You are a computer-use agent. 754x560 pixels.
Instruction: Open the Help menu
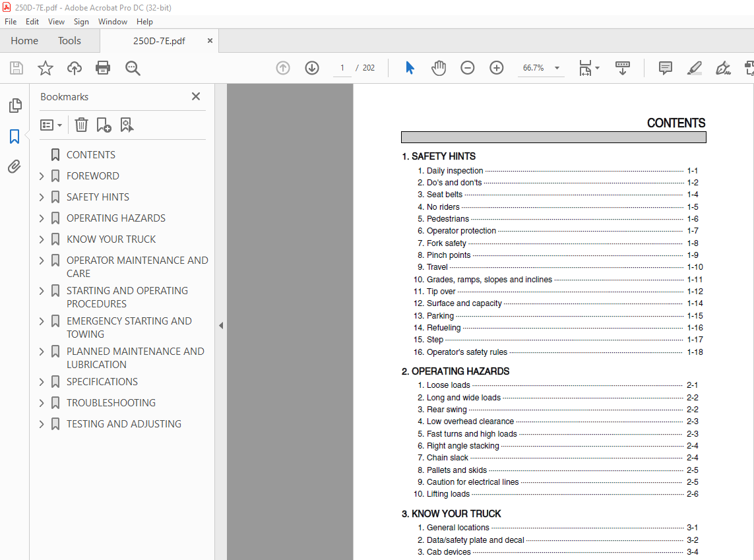[144, 22]
